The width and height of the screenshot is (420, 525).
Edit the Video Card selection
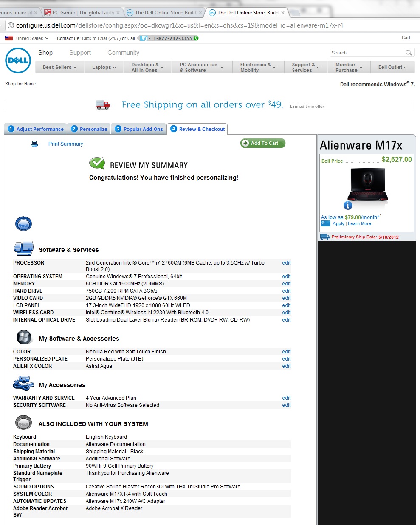[x=286, y=298]
